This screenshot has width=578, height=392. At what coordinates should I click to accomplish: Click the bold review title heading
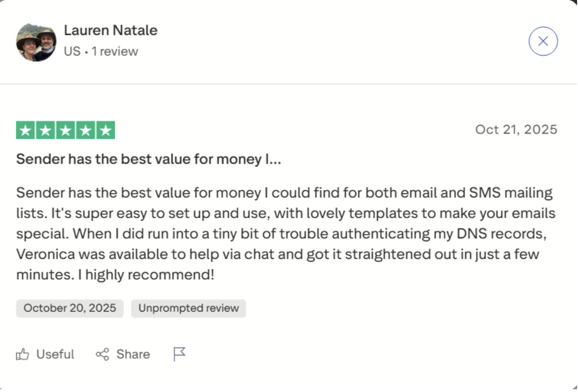148,159
